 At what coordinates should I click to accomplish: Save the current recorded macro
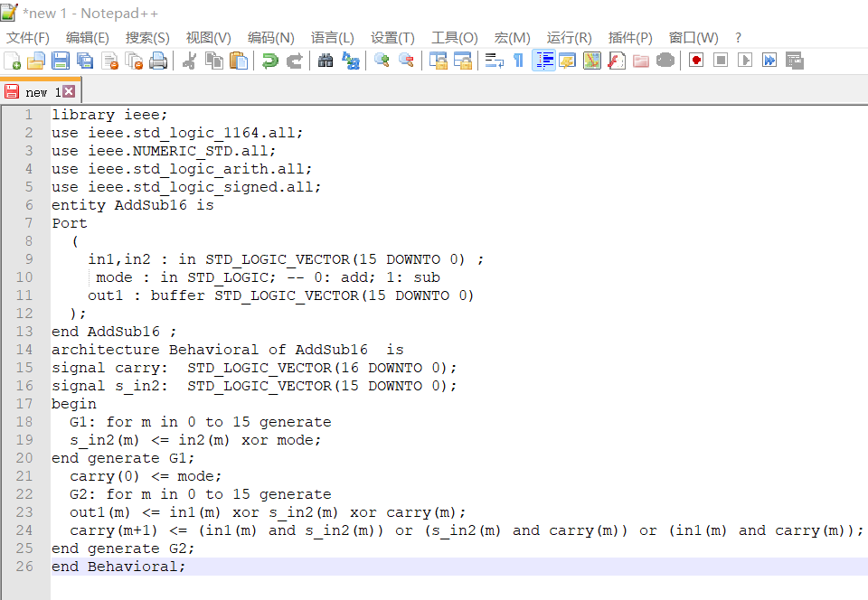[x=795, y=61]
